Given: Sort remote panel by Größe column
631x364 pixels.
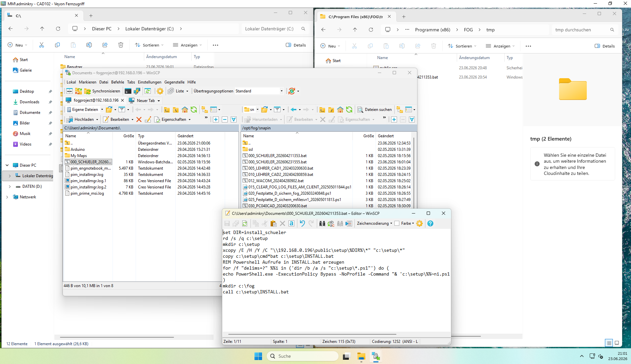Looking at the screenshot, I should pos(368,136).
